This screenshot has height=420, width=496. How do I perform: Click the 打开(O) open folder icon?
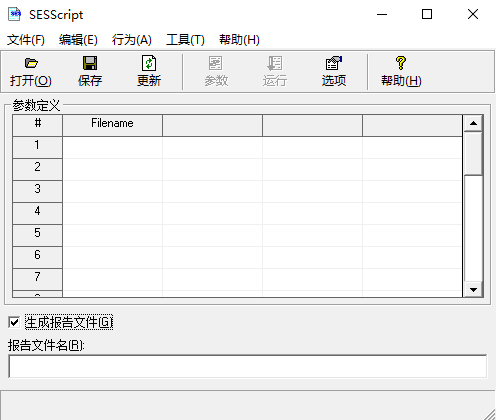pos(31,63)
